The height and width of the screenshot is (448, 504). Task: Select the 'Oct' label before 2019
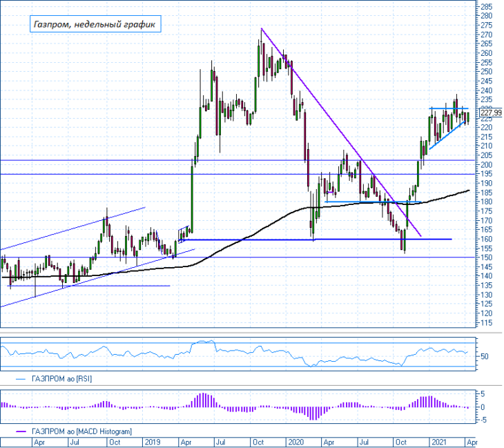point(115,442)
